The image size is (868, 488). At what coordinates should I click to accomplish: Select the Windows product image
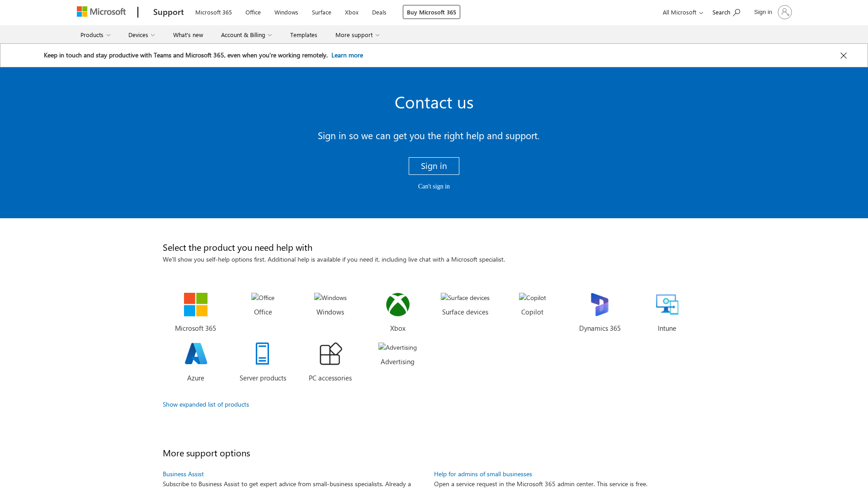tap(330, 298)
